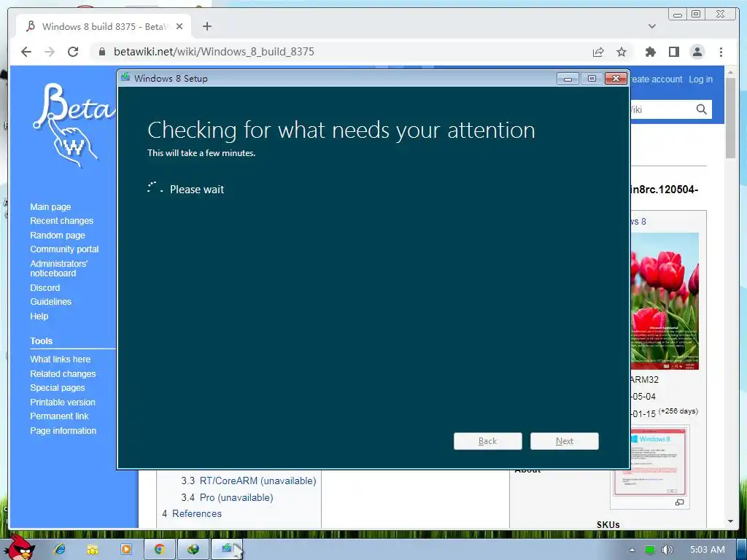
Task: Open the File Explorer taskbar icon
Action: [x=93, y=550]
